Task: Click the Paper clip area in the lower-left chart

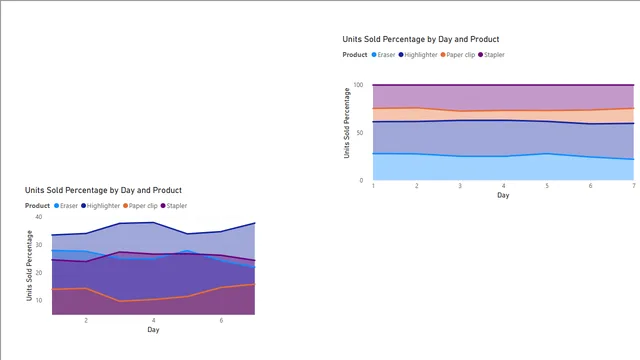Action: point(153,307)
